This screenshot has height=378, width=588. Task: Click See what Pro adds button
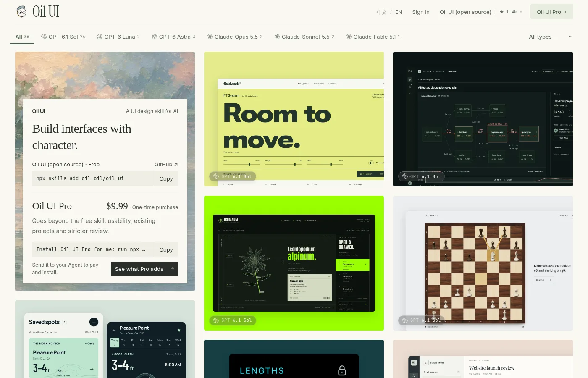click(x=144, y=269)
